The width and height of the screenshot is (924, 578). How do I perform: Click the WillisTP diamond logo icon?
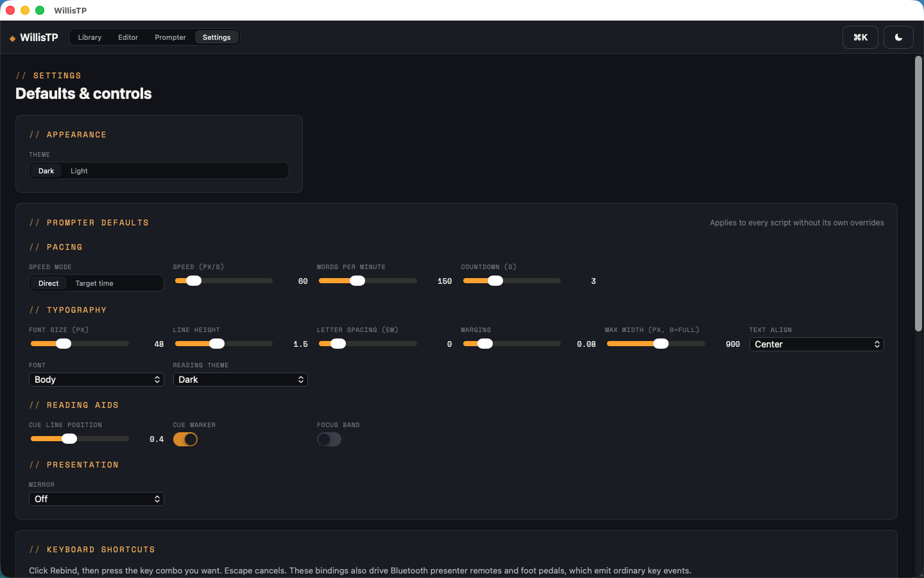[x=12, y=39]
